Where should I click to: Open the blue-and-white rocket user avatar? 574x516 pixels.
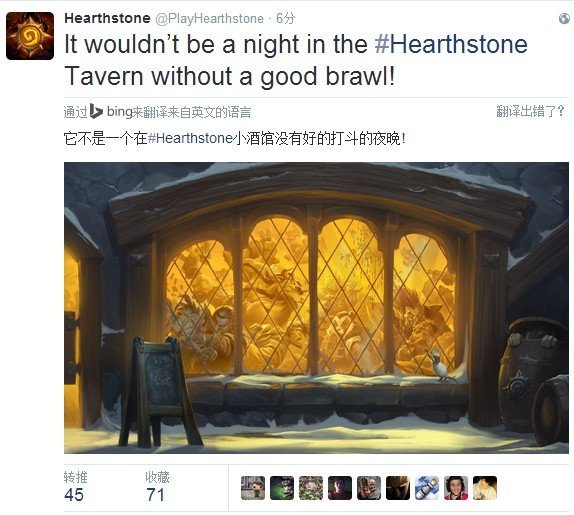coord(427,488)
